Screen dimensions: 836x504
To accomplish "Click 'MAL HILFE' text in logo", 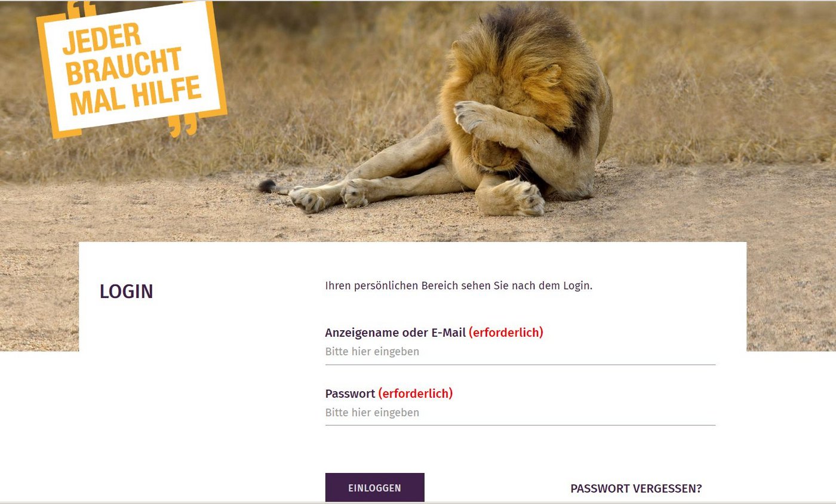I will click(x=136, y=96).
